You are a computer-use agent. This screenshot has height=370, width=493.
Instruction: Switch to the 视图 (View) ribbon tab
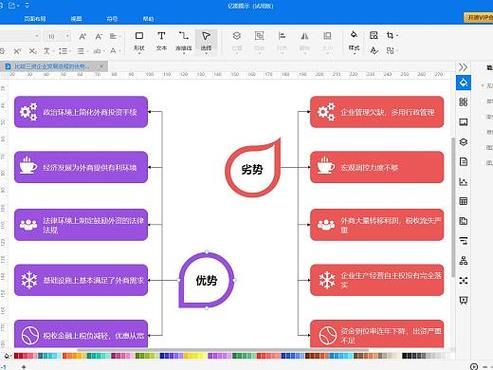click(x=76, y=19)
